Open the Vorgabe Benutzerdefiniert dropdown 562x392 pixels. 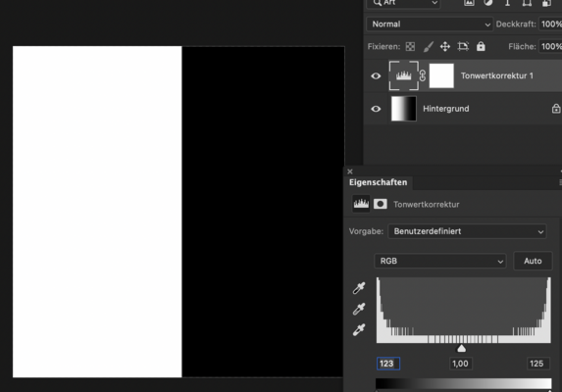click(x=468, y=231)
